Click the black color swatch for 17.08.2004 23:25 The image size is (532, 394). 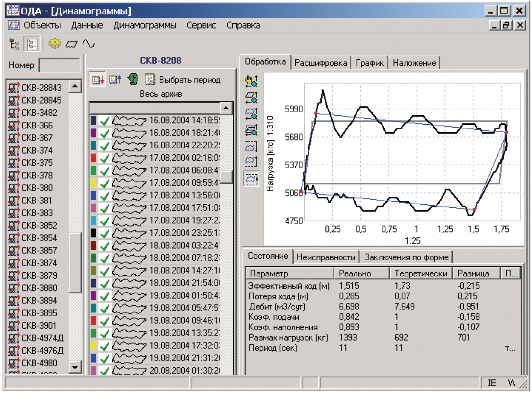(x=94, y=233)
